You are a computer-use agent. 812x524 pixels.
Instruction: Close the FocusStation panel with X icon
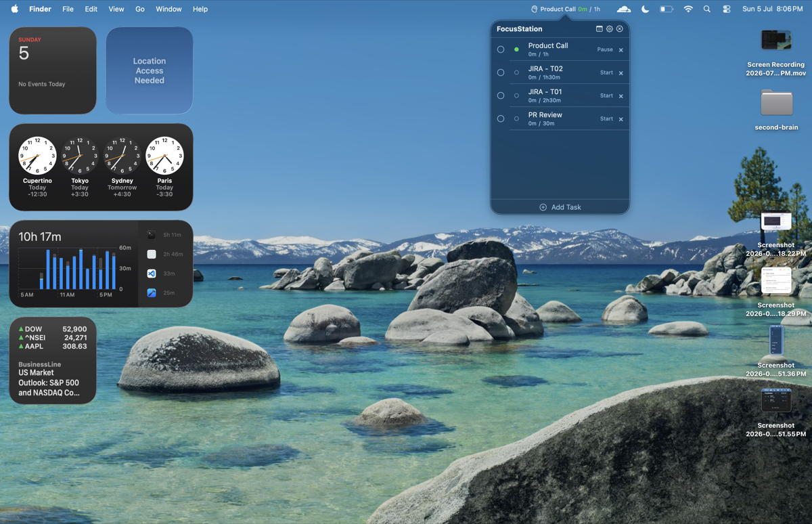pos(620,29)
